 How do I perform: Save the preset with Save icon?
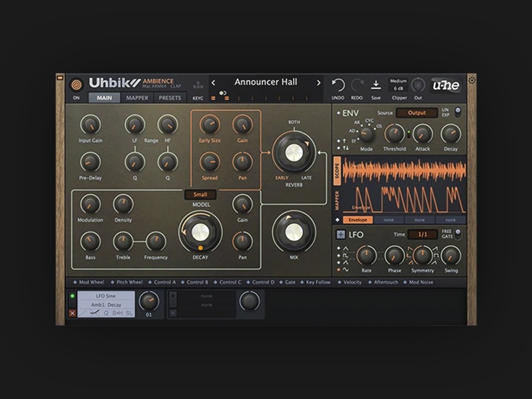tap(376, 85)
